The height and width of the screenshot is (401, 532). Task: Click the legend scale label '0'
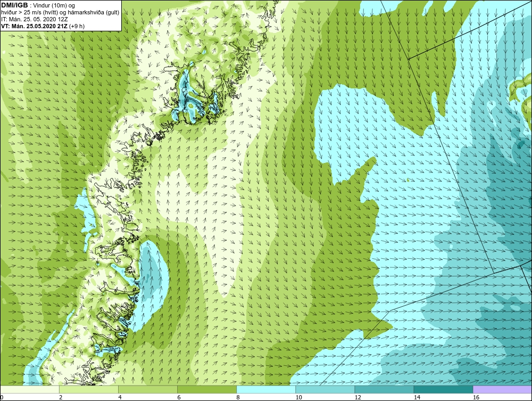pos(2,397)
